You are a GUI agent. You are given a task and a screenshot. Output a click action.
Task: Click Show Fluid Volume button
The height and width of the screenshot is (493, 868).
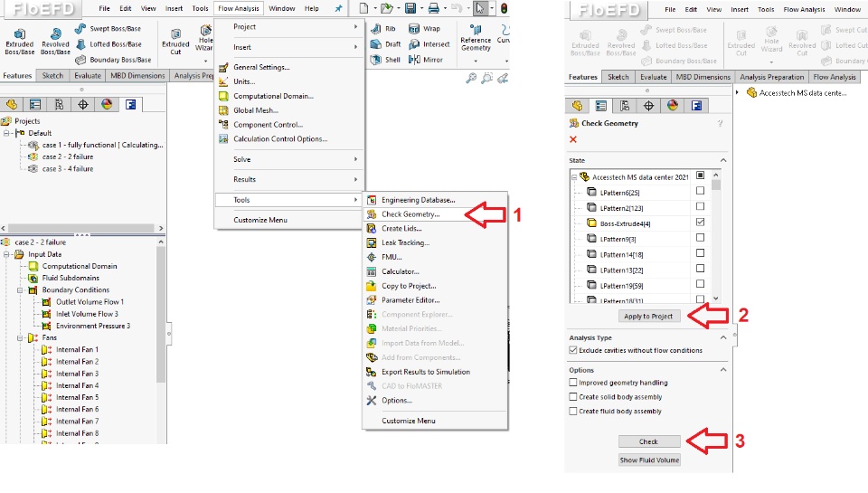coord(649,460)
